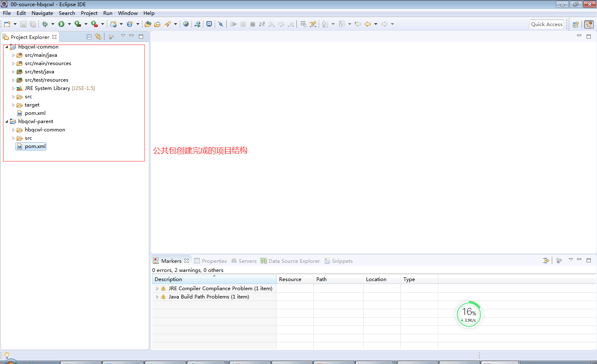Click the Resource column header
This screenshot has height=364, width=597.
[295, 279]
